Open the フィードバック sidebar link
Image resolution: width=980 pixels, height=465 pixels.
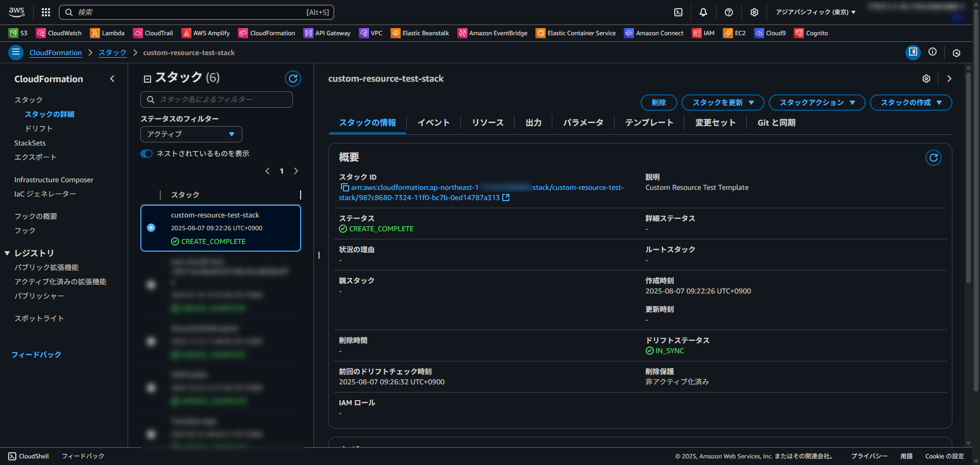[36, 355]
